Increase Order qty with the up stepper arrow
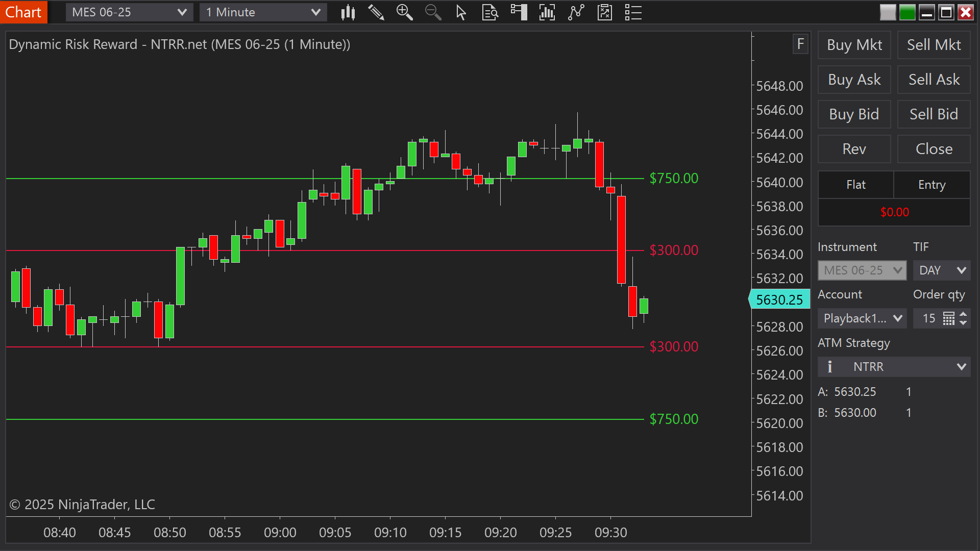Screen dimensions: 980x551 tap(963, 315)
